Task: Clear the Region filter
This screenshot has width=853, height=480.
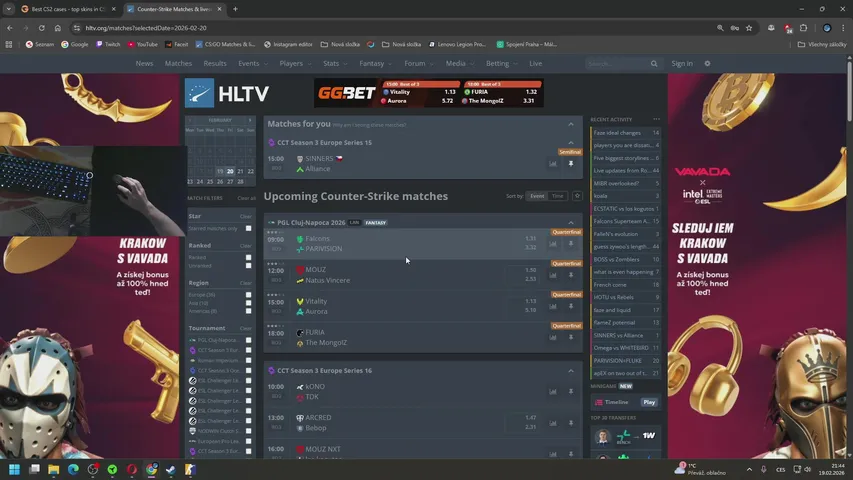Action: coord(246,283)
